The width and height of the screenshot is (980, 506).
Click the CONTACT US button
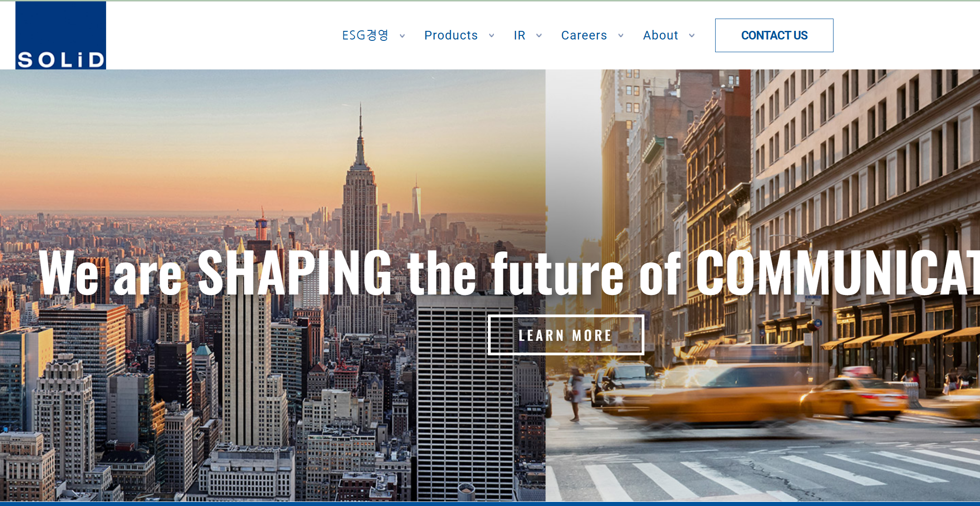coord(774,35)
